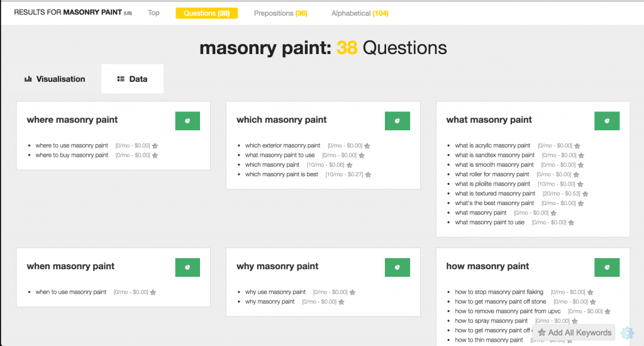Open the Prepositions (36) tab
This screenshot has height=346, width=644.
(x=280, y=13)
